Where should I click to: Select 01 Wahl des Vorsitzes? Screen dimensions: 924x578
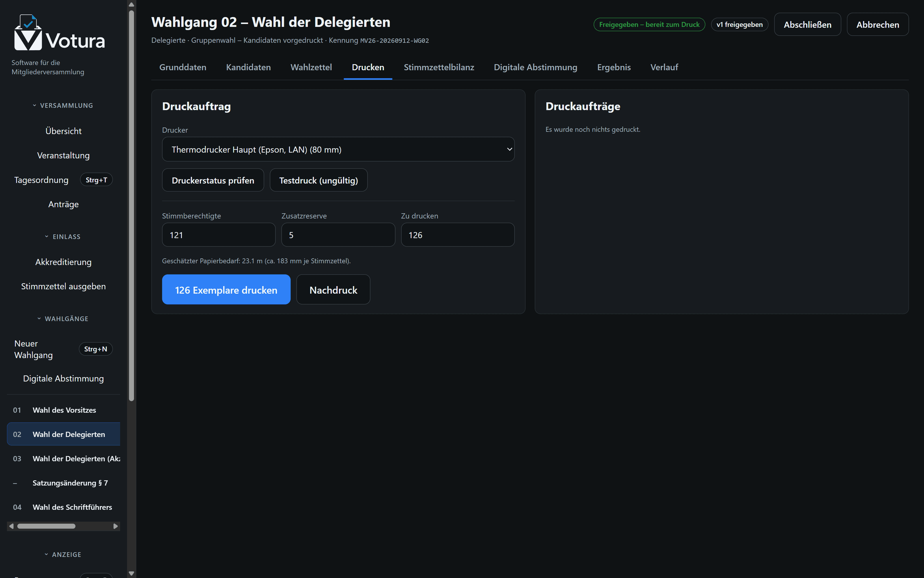tap(64, 410)
